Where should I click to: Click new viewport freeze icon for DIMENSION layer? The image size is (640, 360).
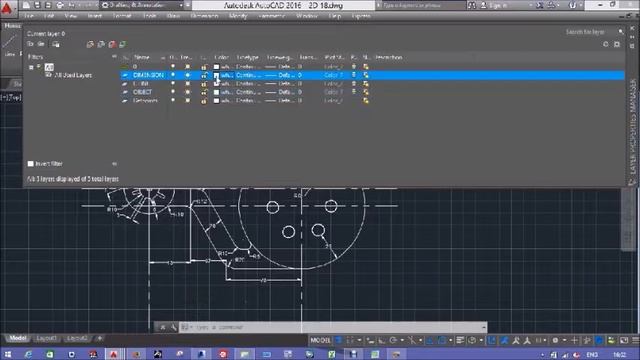366,75
